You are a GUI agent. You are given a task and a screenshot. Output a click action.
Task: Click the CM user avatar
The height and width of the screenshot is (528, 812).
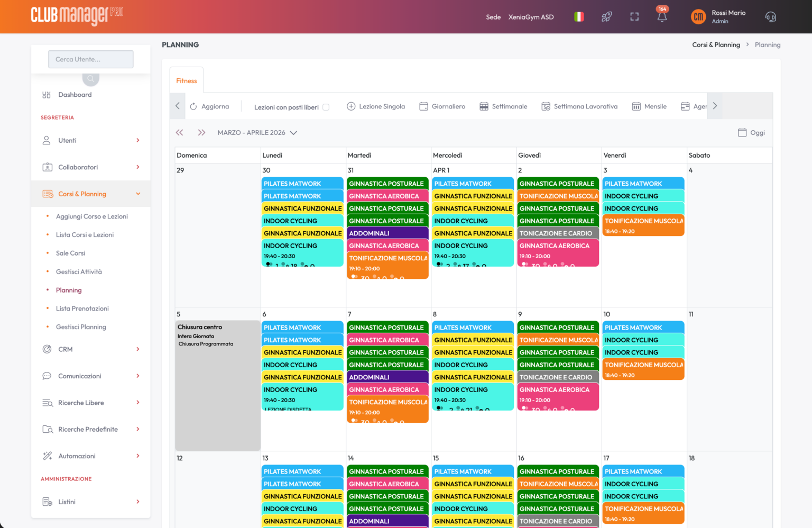click(x=698, y=17)
